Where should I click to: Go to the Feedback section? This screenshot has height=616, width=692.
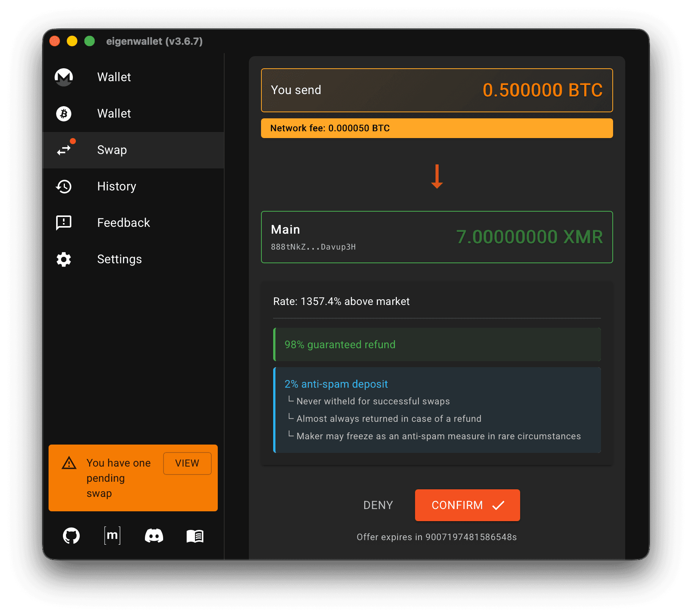click(x=123, y=223)
